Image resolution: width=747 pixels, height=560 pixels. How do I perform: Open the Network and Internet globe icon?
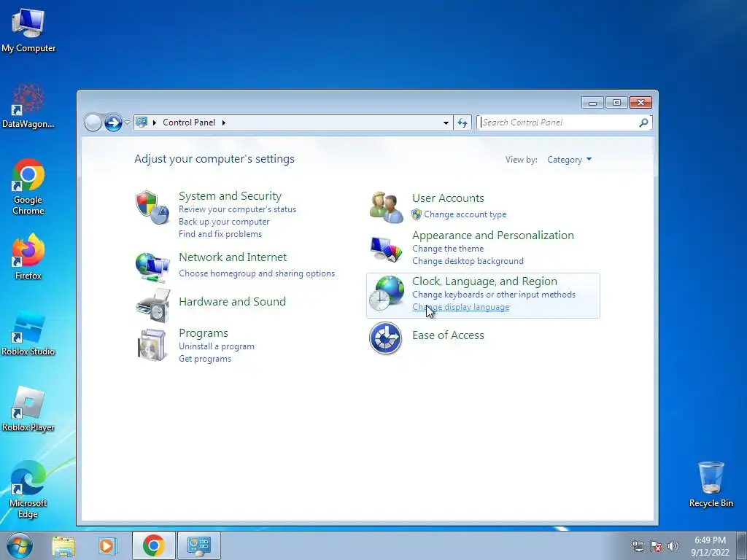pyautogui.click(x=152, y=267)
